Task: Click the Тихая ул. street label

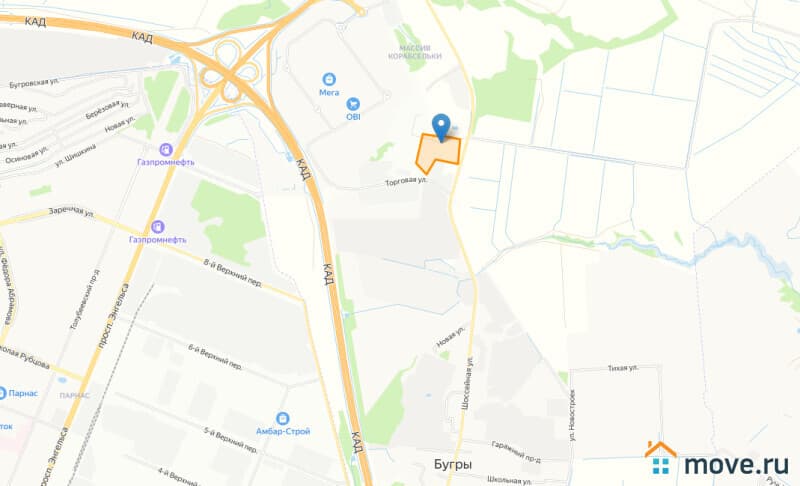Action: tap(622, 368)
